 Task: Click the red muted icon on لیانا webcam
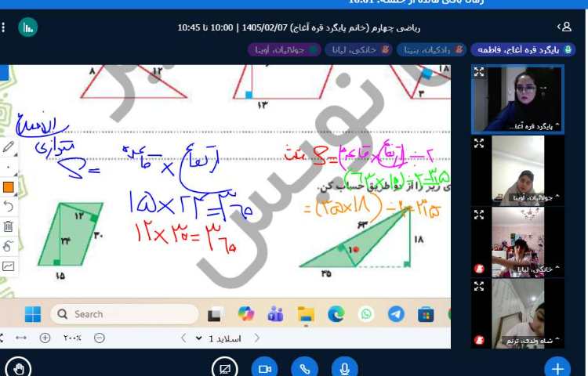tap(479, 268)
